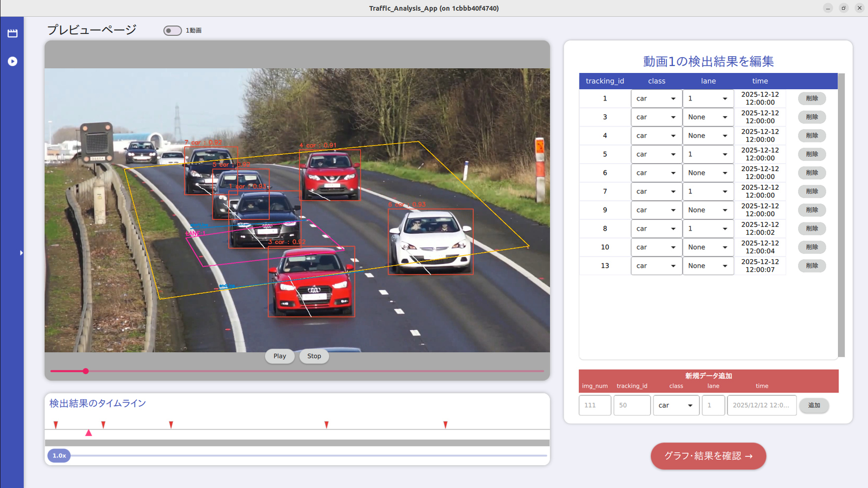Screen dimensions: 868x488
Task: Click the first red timeline marker
Action: point(56,424)
